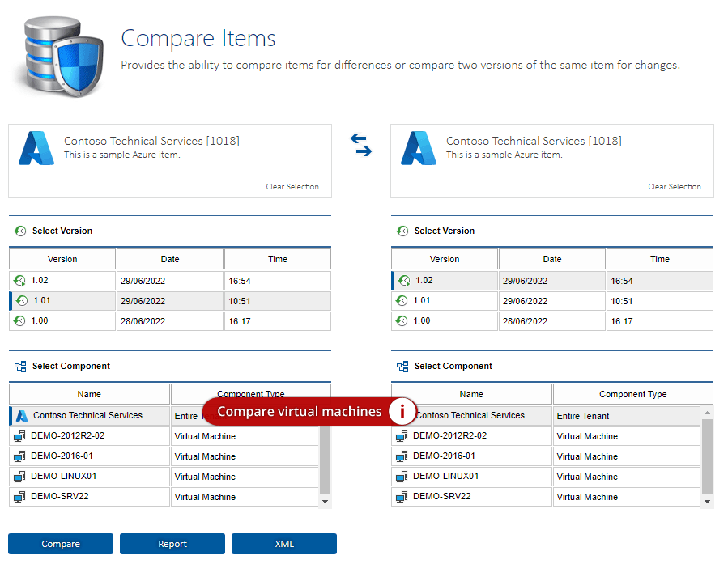
Task: Click right DEMO-SRV22 virtual machine icon
Action: pyautogui.click(x=402, y=497)
